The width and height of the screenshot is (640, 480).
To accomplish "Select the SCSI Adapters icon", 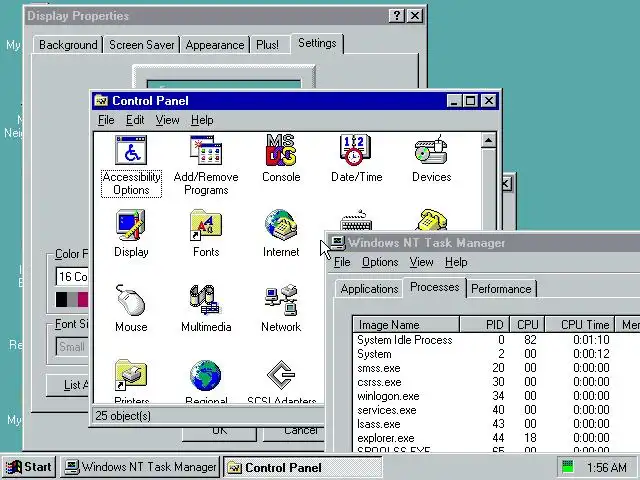I will pos(281,375).
